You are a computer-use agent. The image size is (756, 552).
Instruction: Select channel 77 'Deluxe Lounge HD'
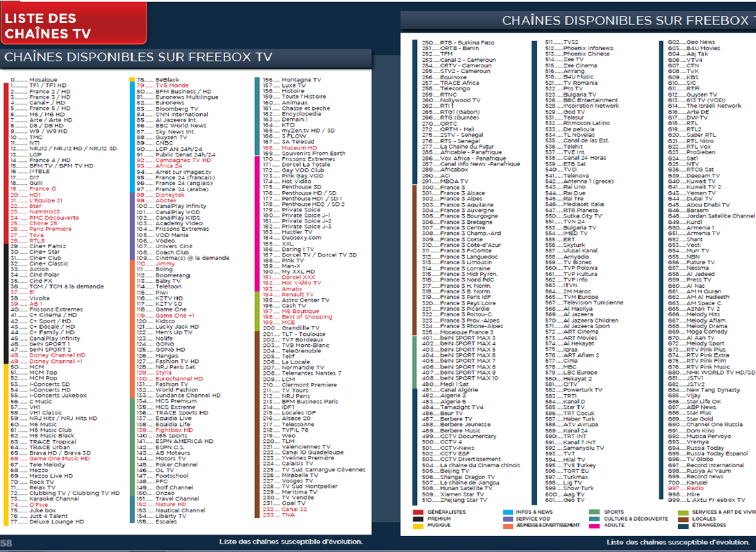pos(47,522)
